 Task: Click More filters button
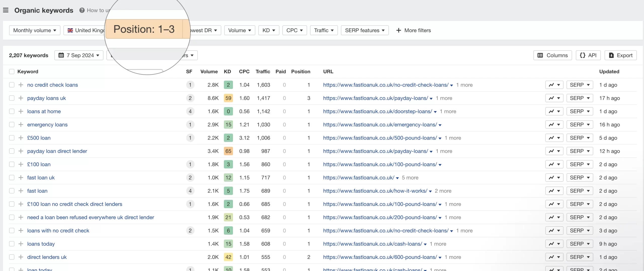point(413,30)
